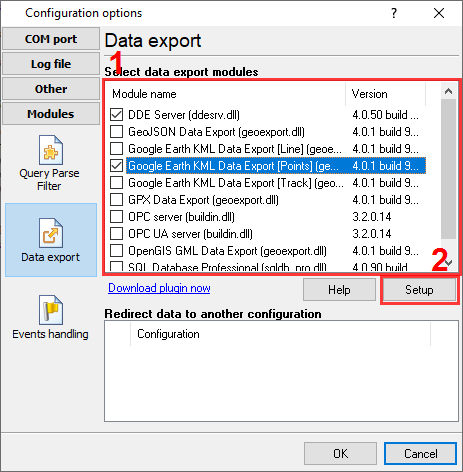Screen dimensions: 463x472
Task: Select 'Google Earth KML Data Export [Points]' text
Action: tap(233, 166)
